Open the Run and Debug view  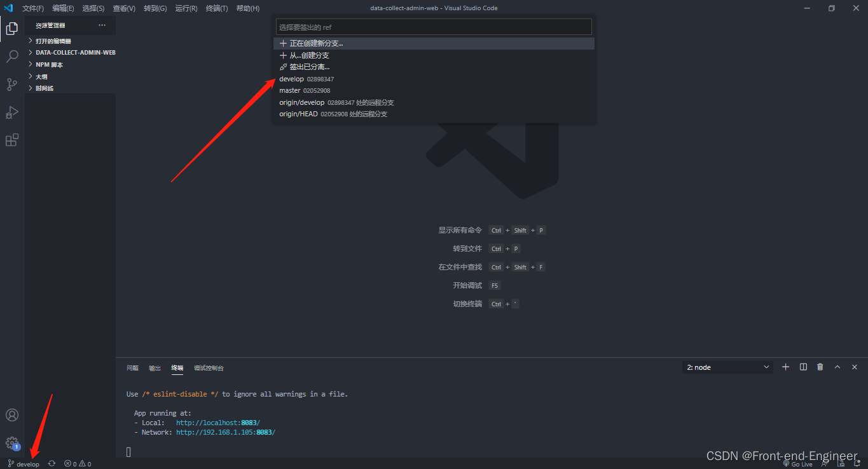[12, 112]
